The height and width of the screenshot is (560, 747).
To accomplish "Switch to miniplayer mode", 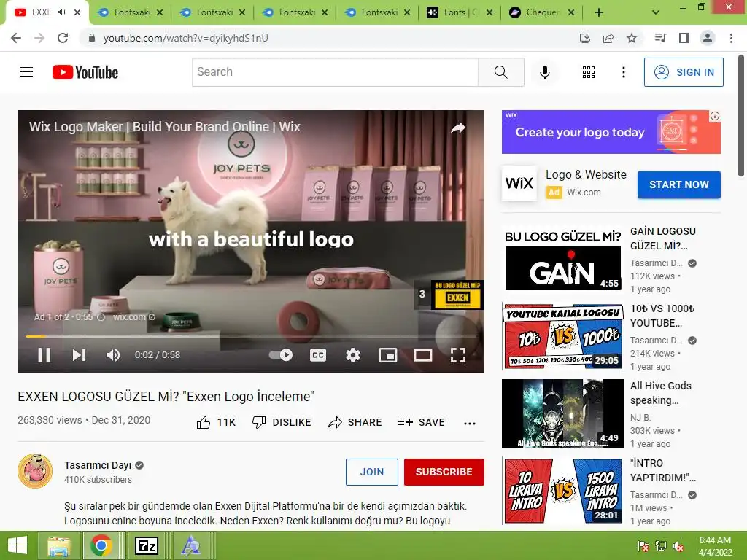I will [388, 355].
